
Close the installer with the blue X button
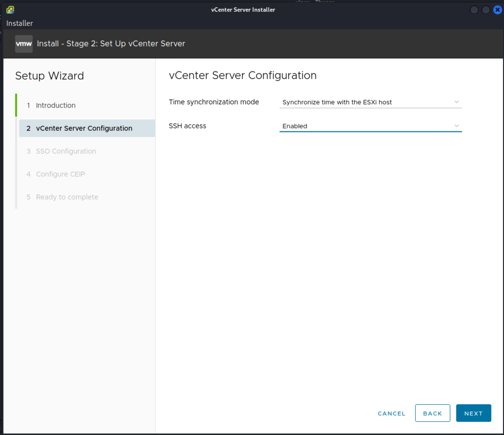coord(497,10)
